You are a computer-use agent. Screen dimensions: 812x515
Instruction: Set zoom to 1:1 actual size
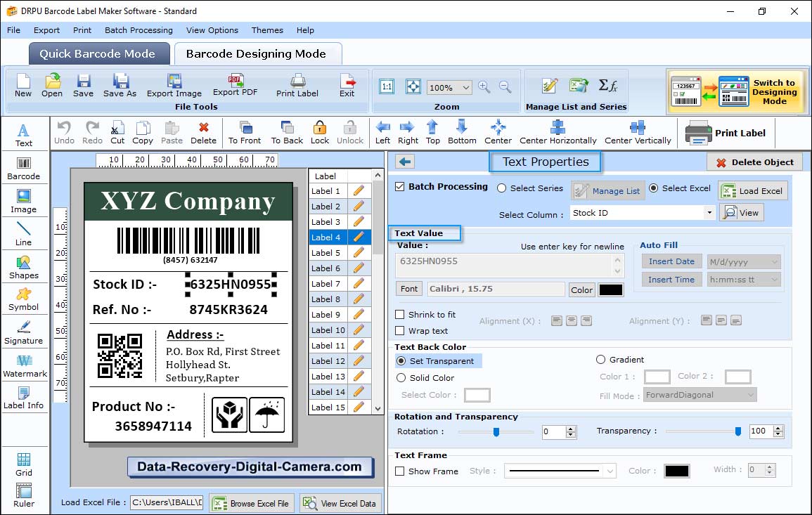(x=387, y=86)
